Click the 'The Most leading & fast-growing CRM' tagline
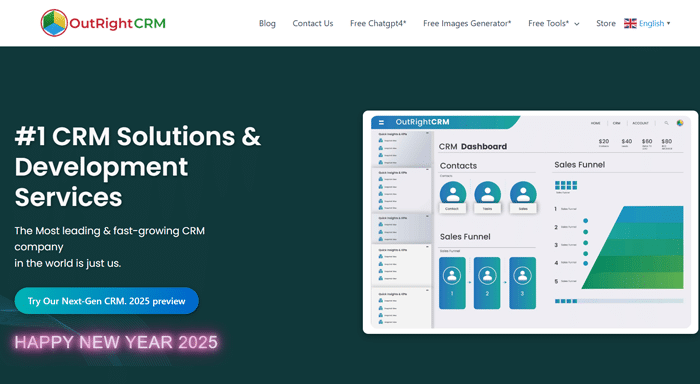Viewport: 700px width, 384px height. pyautogui.click(x=109, y=231)
